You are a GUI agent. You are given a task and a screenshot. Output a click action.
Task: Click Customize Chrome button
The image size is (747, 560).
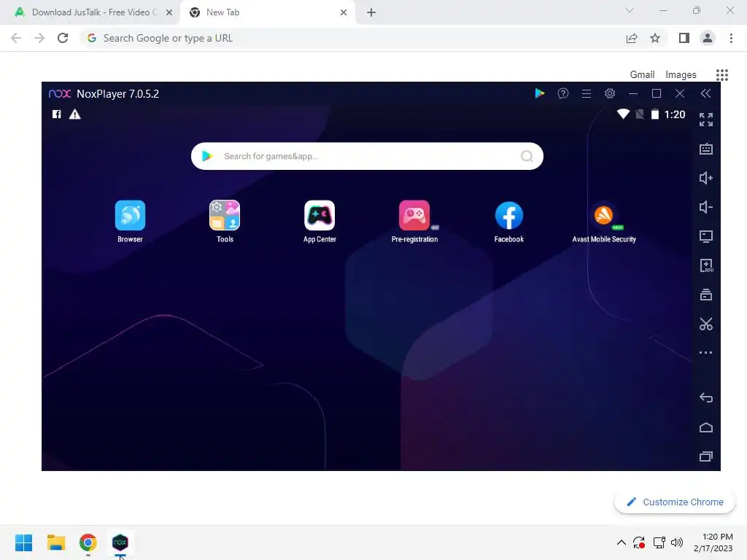coord(675,502)
